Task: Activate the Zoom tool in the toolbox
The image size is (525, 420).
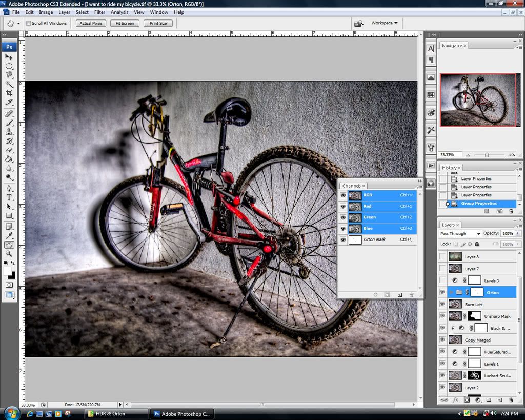Action: point(9,253)
